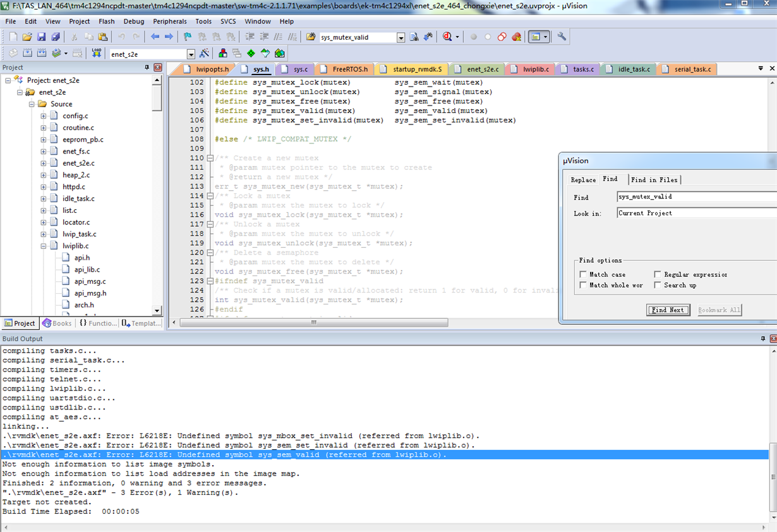Check the Regular expression option
The height and width of the screenshot is (532, 777).
click(x=658, y=274)
